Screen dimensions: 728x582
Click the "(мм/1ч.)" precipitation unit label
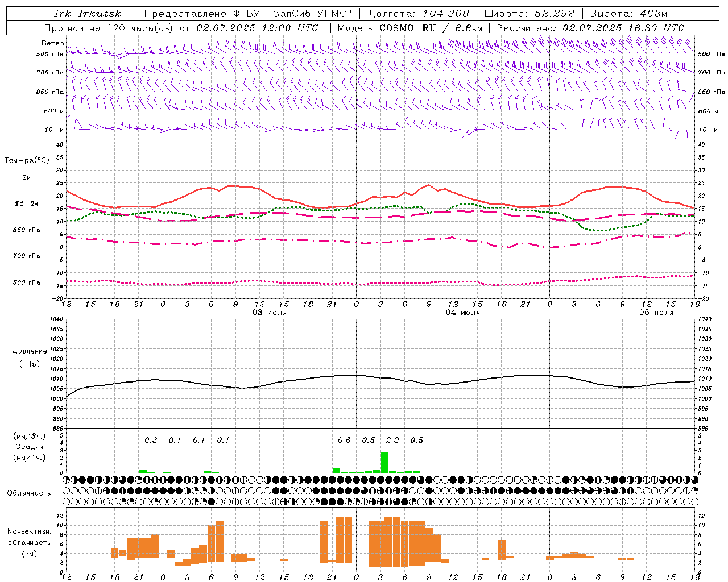(x=29, y=458)
